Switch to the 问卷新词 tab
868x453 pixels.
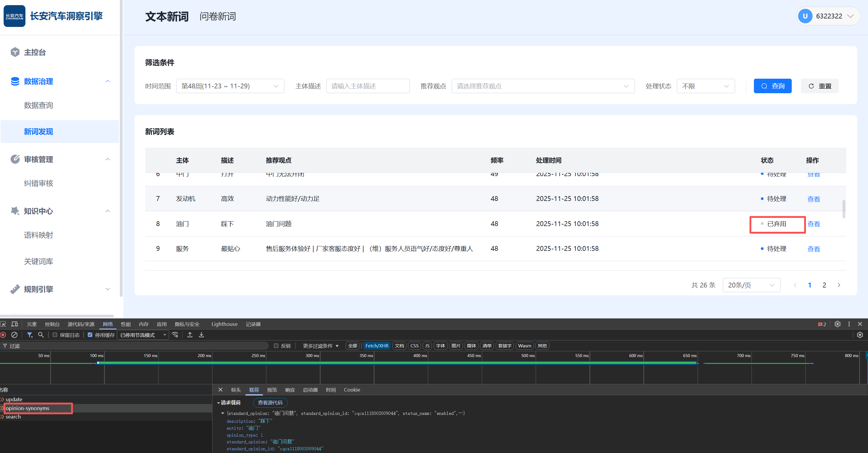pos(218,16)
